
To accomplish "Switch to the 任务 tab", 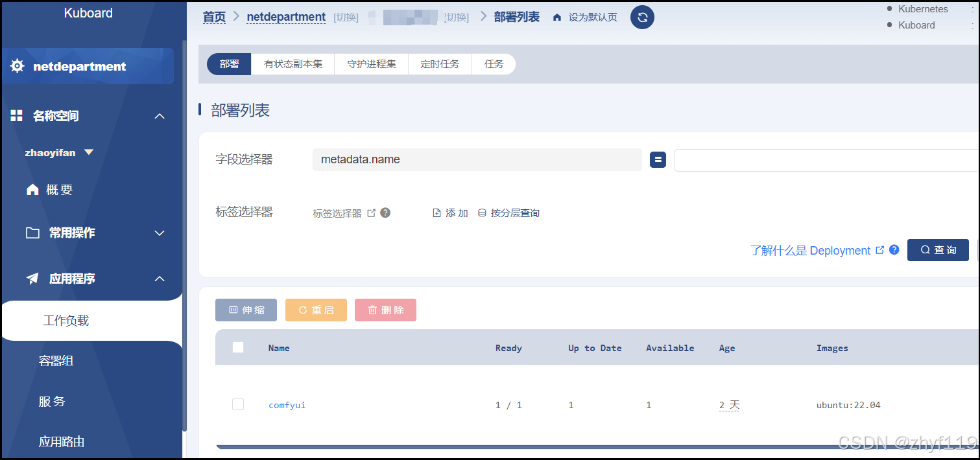I will [x=494, y=64].
